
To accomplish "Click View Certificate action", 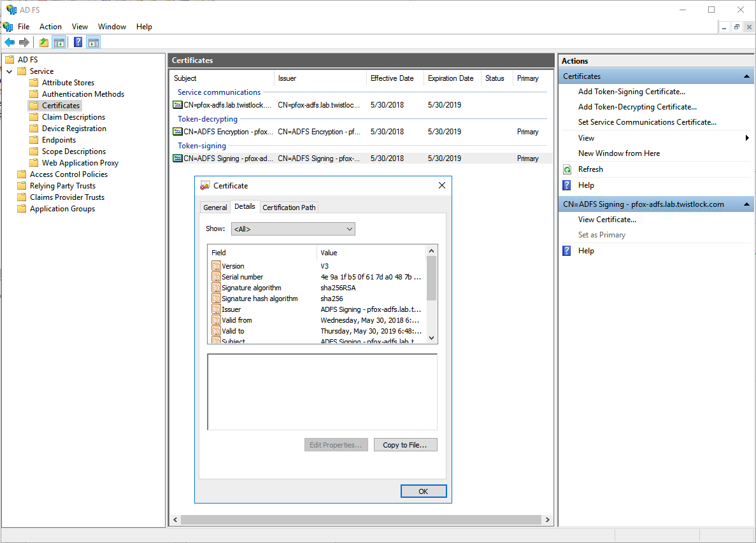I will point(607,220).
